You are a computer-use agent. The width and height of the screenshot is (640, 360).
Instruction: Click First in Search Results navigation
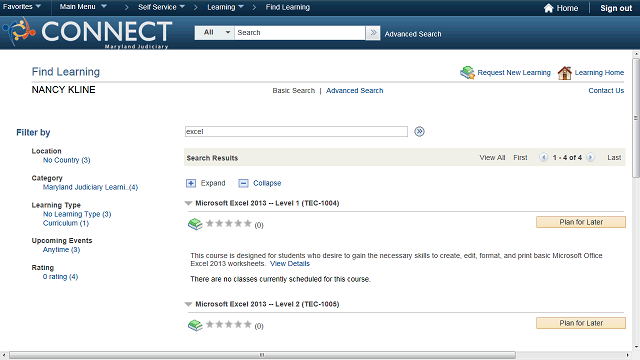(520, 158)
